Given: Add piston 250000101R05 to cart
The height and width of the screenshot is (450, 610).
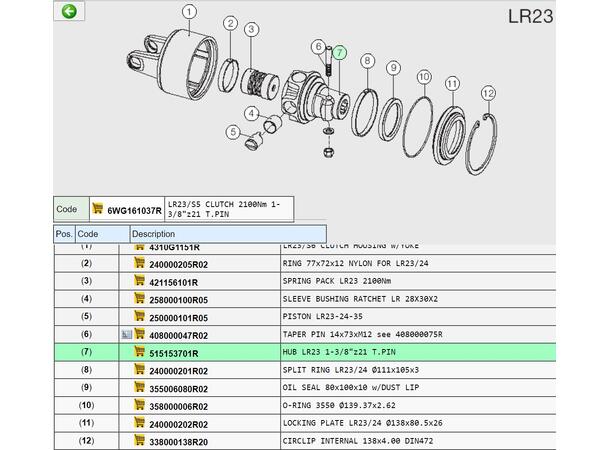Looking at the screenshot, I should tap(139, 317).
